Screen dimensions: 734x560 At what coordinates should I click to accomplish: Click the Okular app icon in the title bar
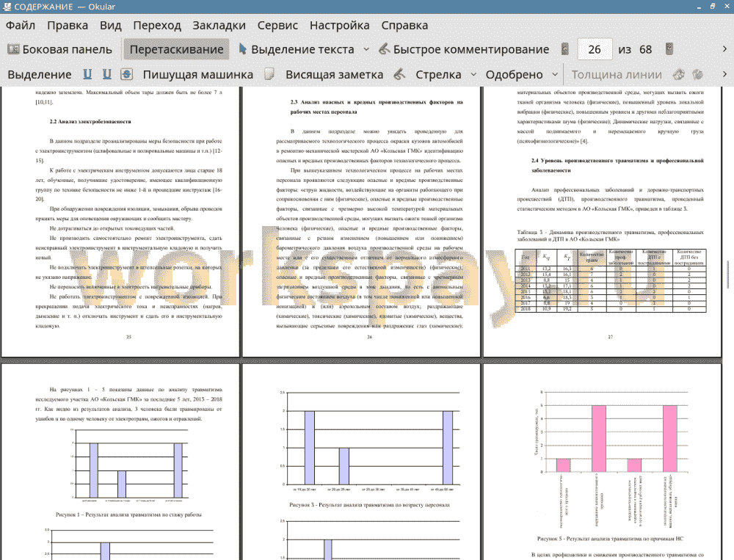(x=7, y=7)
